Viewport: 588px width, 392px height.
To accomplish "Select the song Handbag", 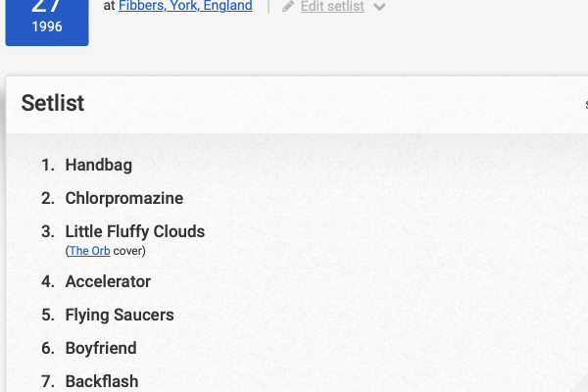I will (98, 165).
